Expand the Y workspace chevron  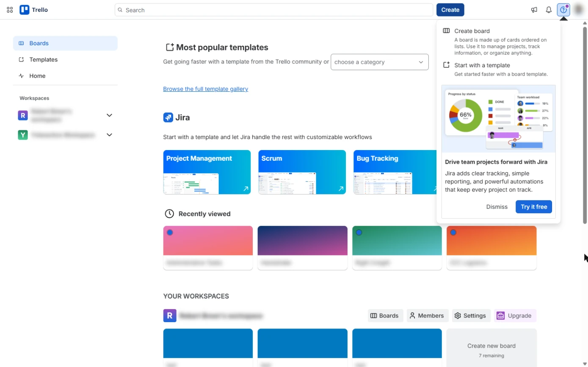[109, 135]
